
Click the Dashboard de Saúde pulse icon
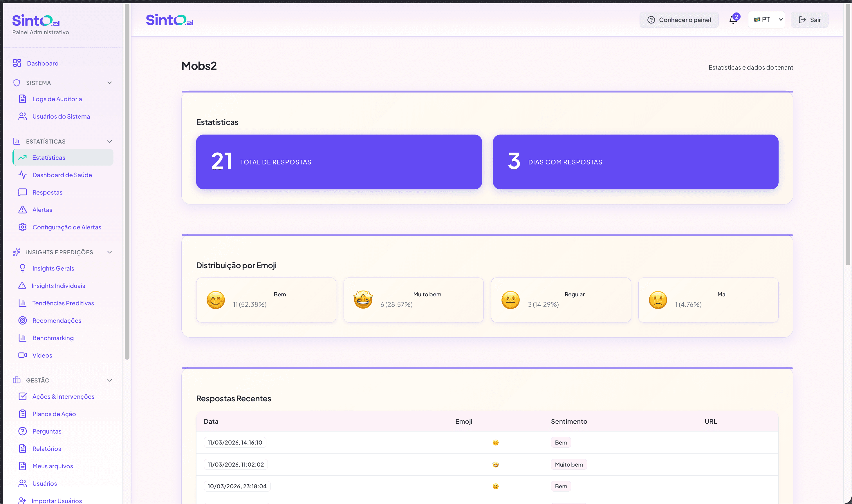[22, 175]
